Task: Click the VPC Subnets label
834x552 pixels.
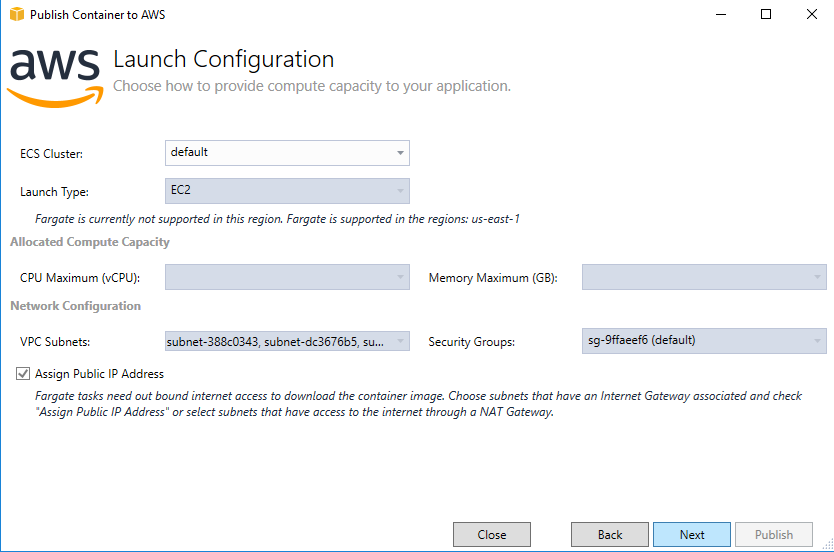Action: click(55, 342)
